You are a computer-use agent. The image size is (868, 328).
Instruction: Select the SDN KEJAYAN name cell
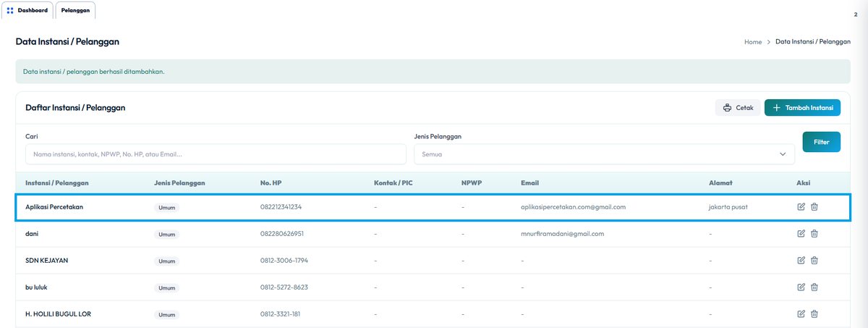[47, 261]
